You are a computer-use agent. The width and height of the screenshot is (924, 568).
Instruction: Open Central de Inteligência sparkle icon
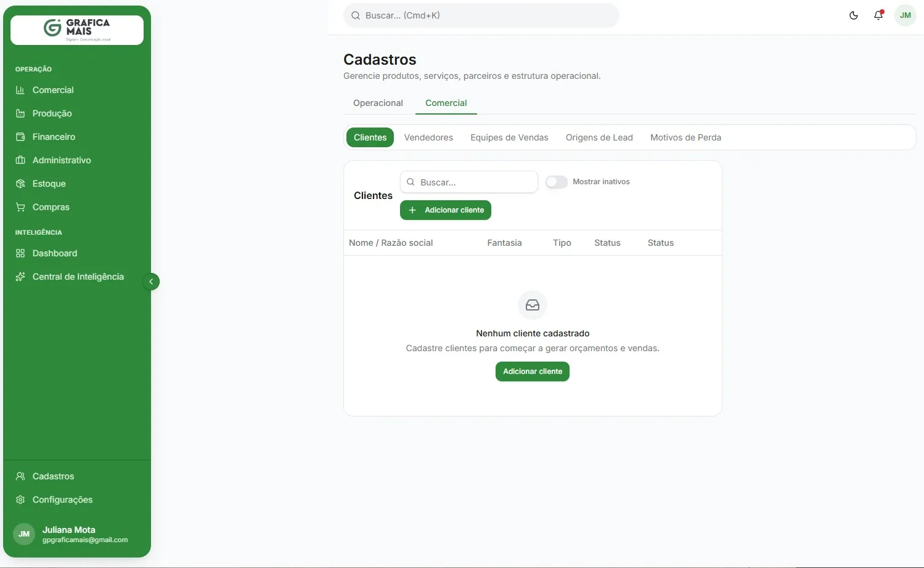pyautogui.click(x=20, y=277)
